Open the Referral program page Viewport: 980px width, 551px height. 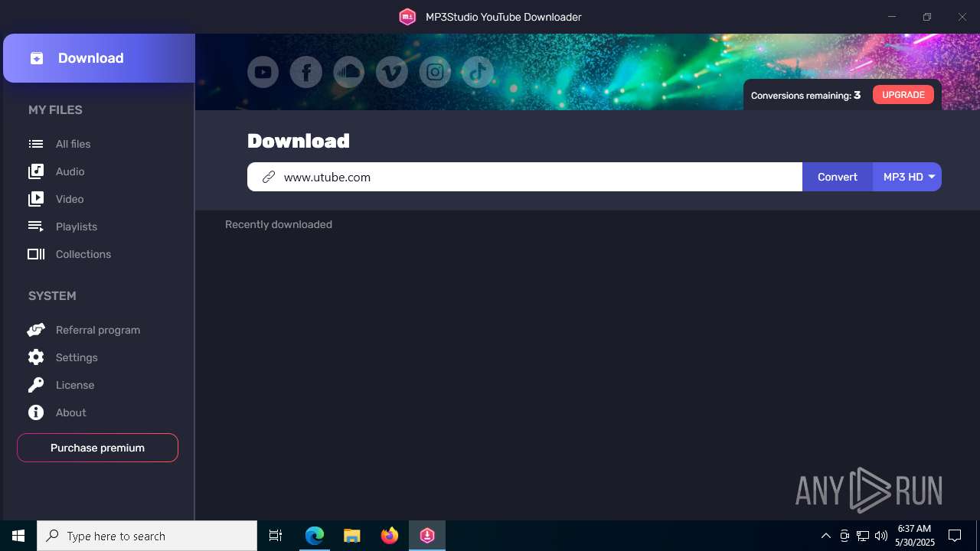click(98, 330)
